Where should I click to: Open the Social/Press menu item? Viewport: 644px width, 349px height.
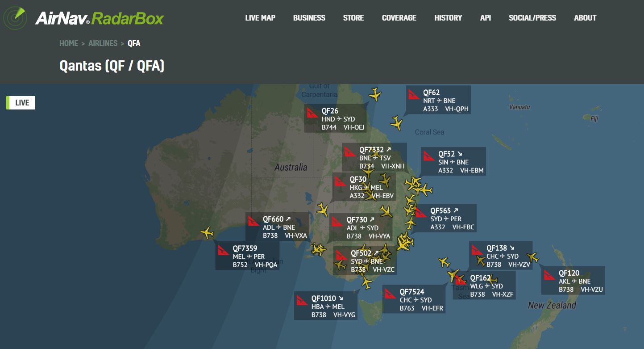[532, 18]
